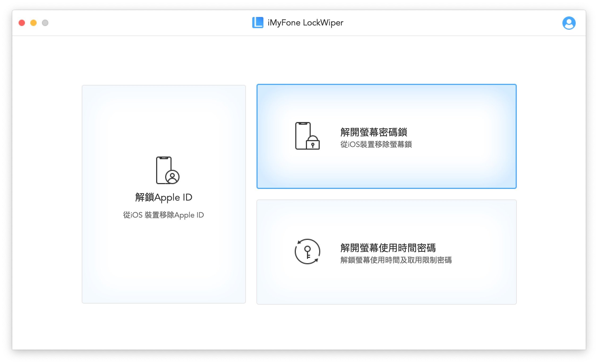Choose 解開螢幕使用時間密碼 title
Screen dimensions: 598x364
click(388, 248)
